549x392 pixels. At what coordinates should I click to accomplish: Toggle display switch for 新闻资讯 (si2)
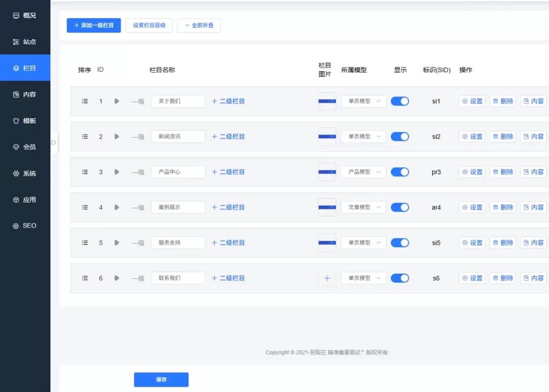399,137
